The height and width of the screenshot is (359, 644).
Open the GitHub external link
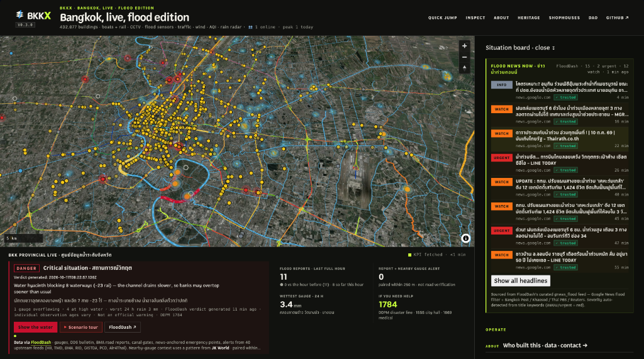(618, 18)
